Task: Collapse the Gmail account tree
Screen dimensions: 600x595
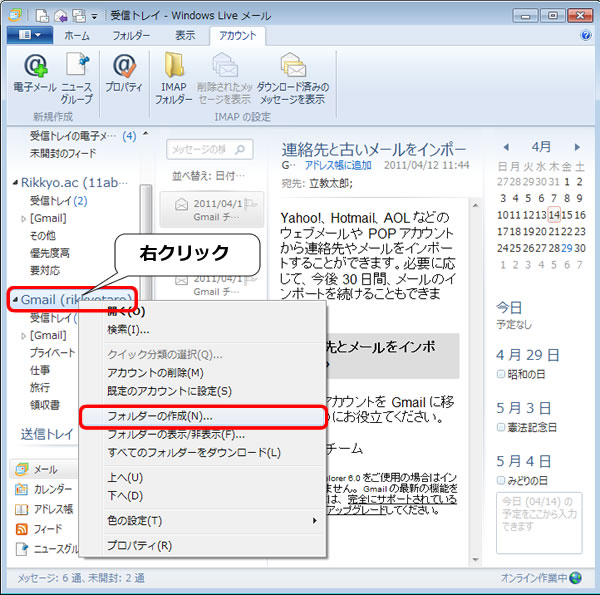Action: pos(15,300)
